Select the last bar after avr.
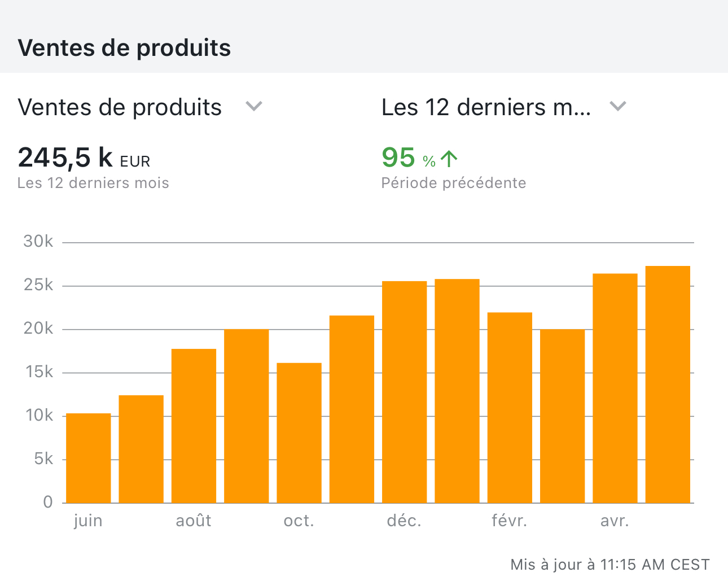 point(668,385)
